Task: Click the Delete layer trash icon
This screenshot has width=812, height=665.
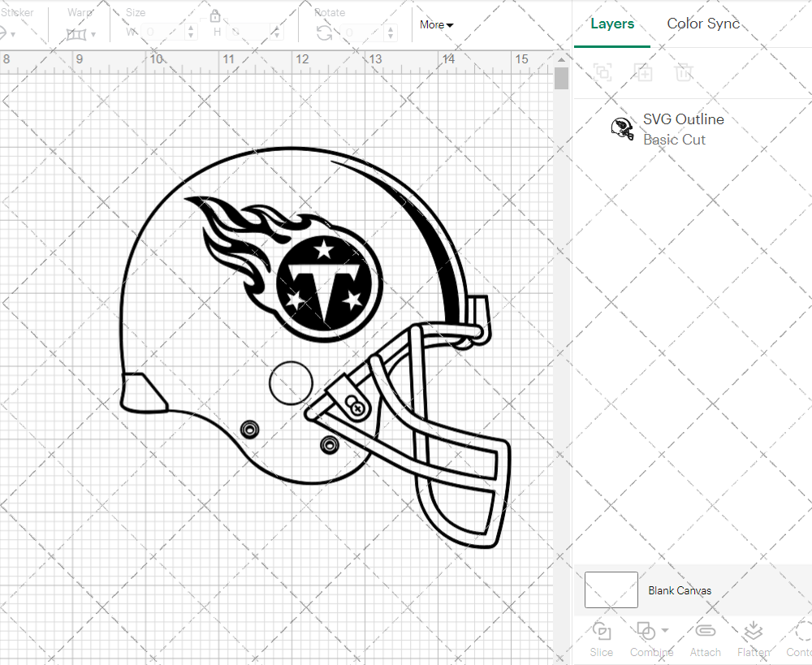Action: (684, 72)
